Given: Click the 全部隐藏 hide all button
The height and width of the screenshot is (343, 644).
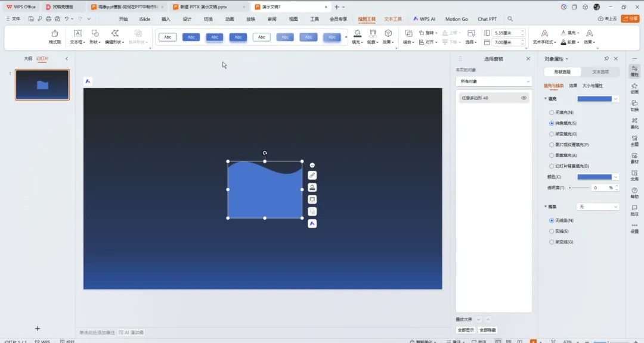Looking at the screenshot, I should coord(488,330).
